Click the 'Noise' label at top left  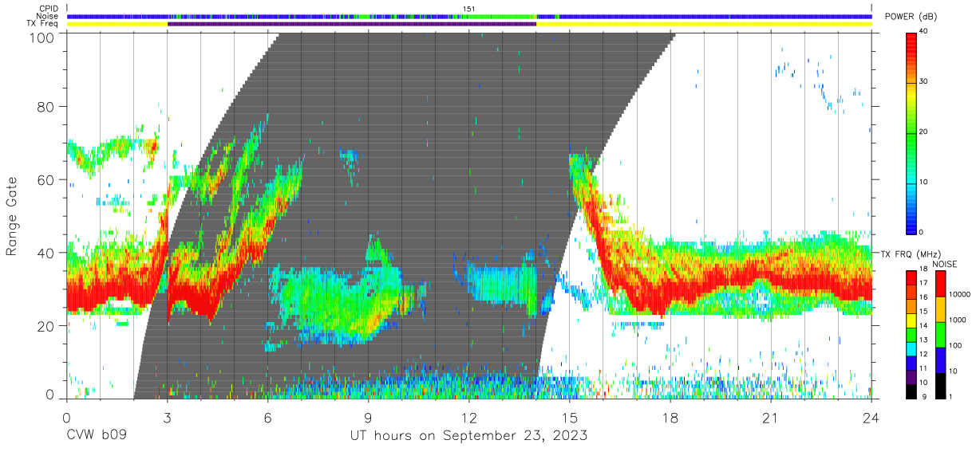pos(49,16)
